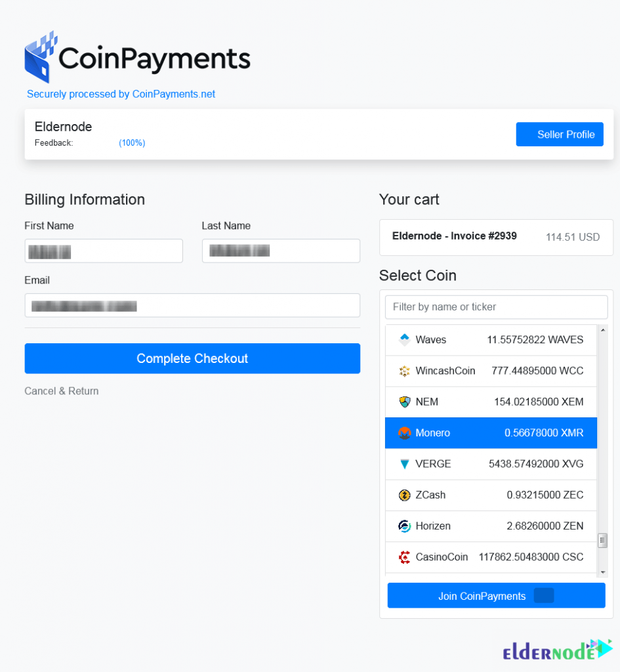Click the coin list scroll down arrow
The image size is (620, 672).
coord(603,572)
